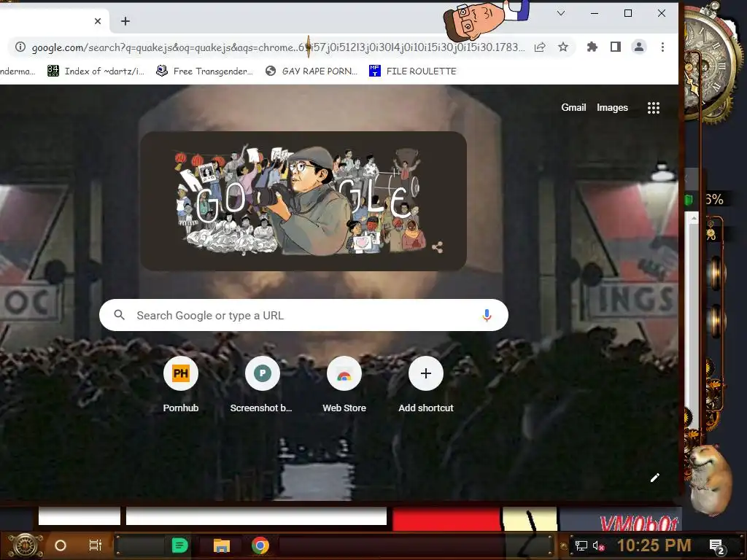Screen dimensions: 747x560
Task: Open the Free Transgender bookmark
Action: tap(205, 71)
